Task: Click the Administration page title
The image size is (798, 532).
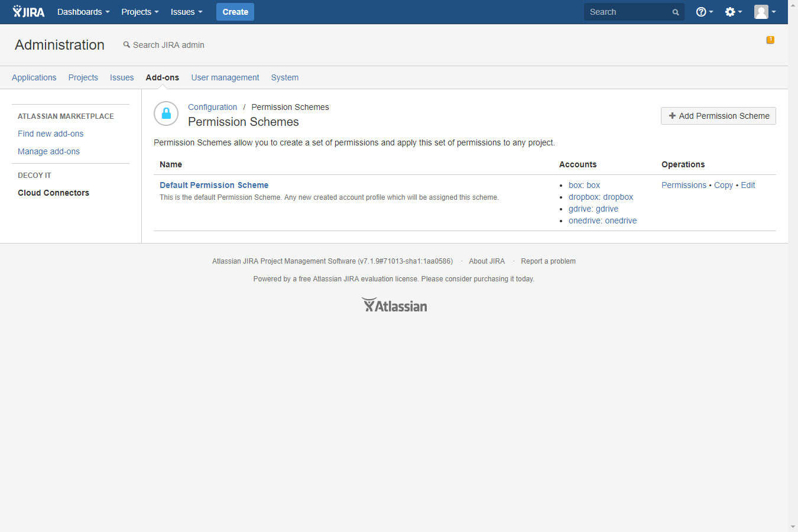Action: pyautogui.click(x=60, y=45)
